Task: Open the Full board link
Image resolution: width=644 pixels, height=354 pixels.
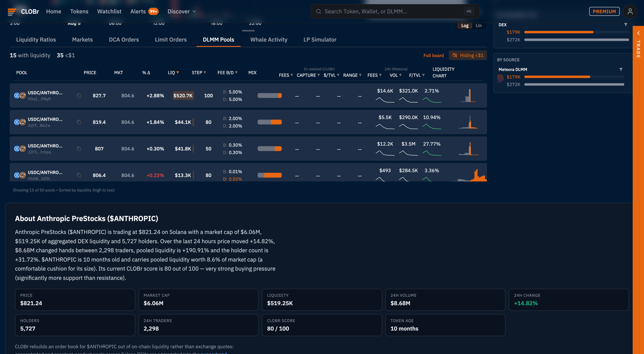Action: coord(433,55)
